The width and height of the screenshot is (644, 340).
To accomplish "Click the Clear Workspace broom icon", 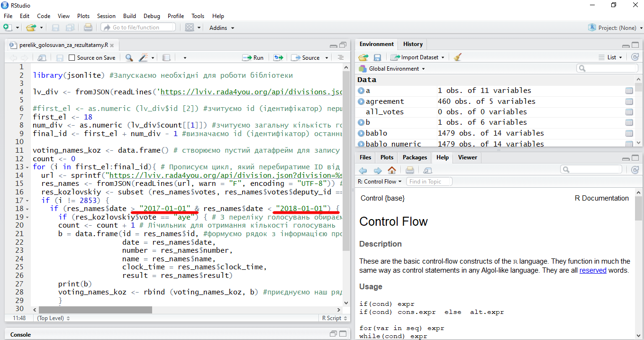I will [457, 57].
